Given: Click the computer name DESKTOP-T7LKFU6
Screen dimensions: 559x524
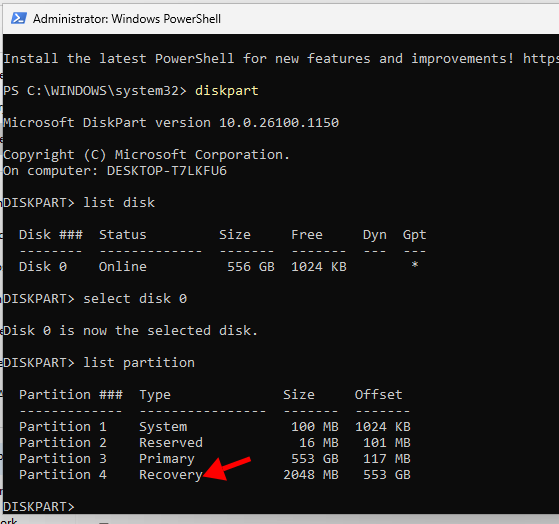Looking at the screenshot, I should (166, 171).
